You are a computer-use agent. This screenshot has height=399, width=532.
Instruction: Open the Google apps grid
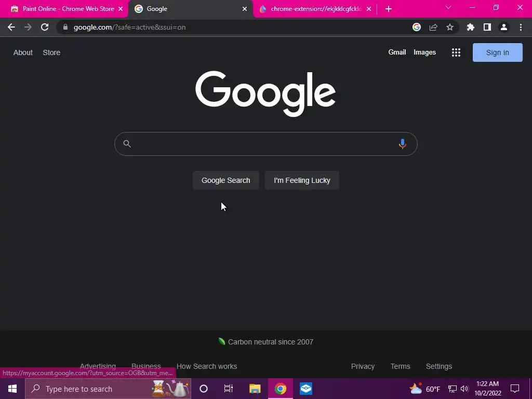(456, 52)
